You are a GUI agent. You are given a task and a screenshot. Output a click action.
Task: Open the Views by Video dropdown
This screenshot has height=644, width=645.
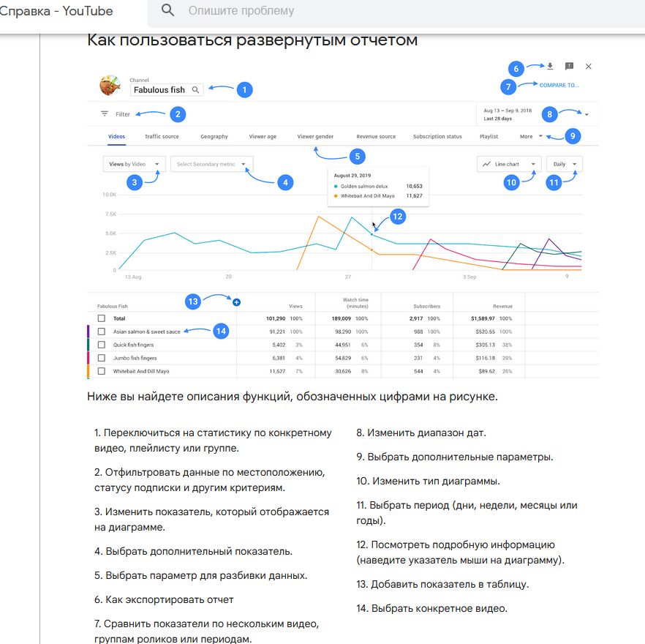tap(134, 164)
